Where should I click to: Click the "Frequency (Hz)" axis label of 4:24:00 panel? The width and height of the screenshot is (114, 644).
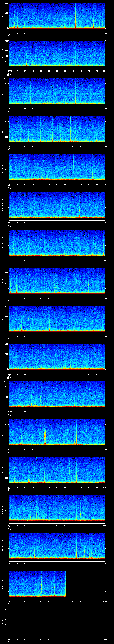click(x=3, y=16)
